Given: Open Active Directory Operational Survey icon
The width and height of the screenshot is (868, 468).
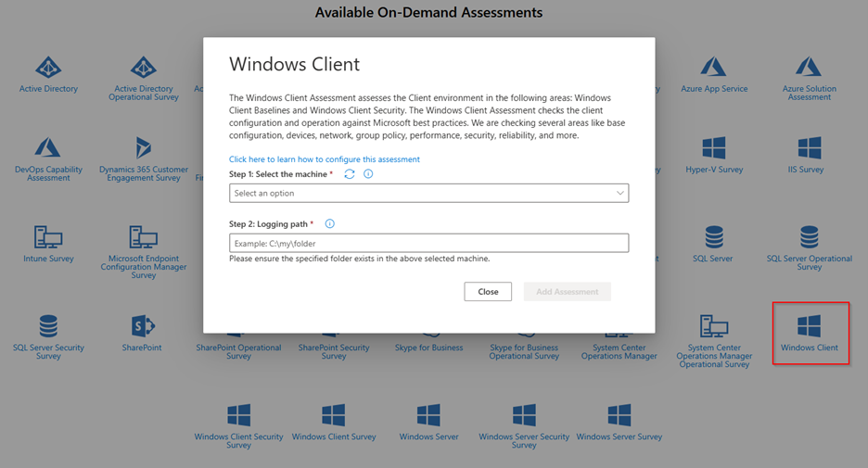Looking at the screenshot, I should coord(144,68).
